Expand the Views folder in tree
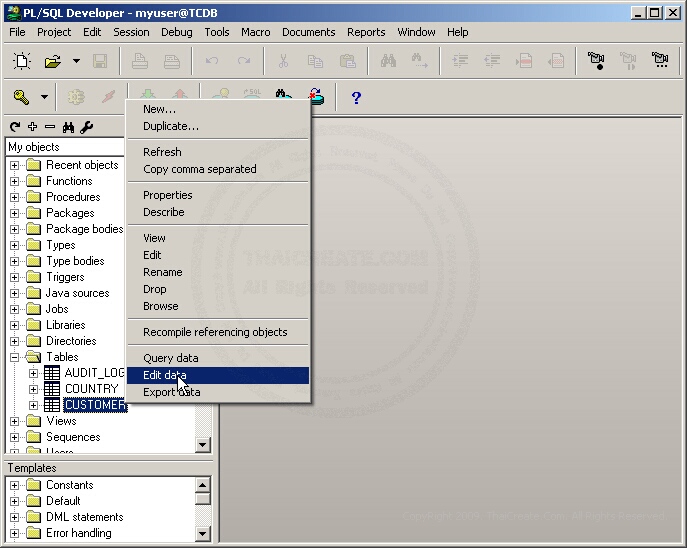Image resolution: width=687 pixels, height=548 pixels. (15, 421)
